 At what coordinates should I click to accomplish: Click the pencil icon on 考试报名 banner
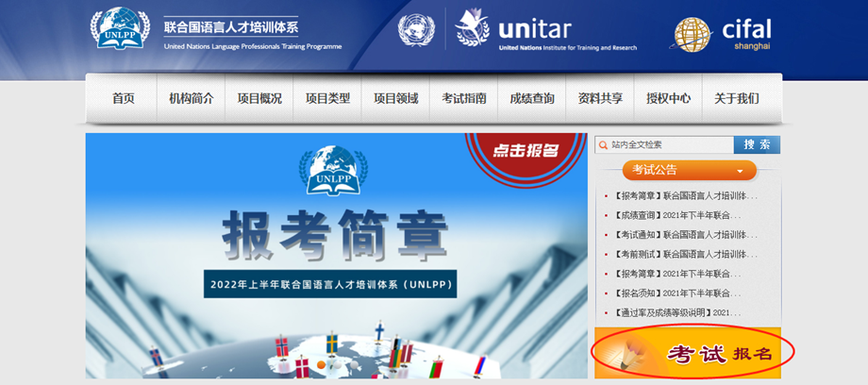pos(630,354)
